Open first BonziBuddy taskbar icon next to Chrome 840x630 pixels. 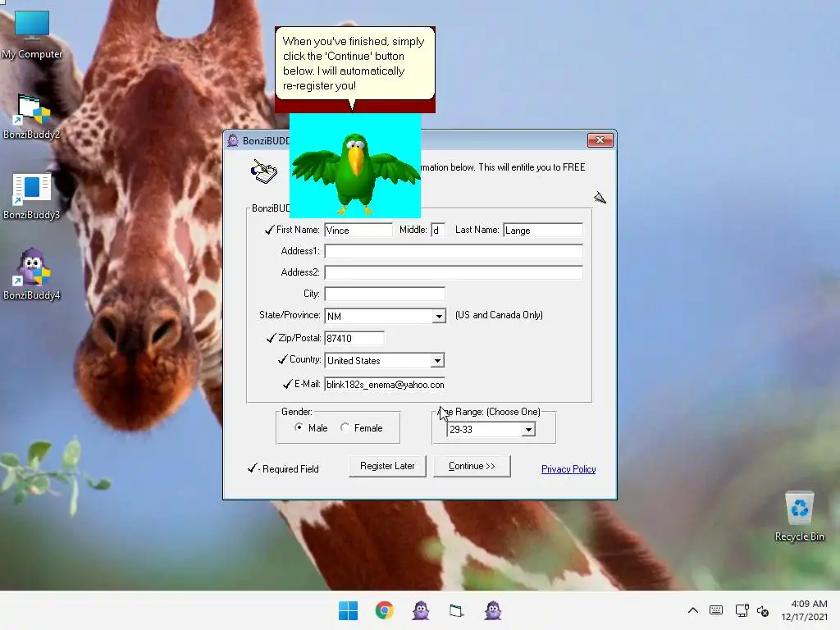point(421,610)
